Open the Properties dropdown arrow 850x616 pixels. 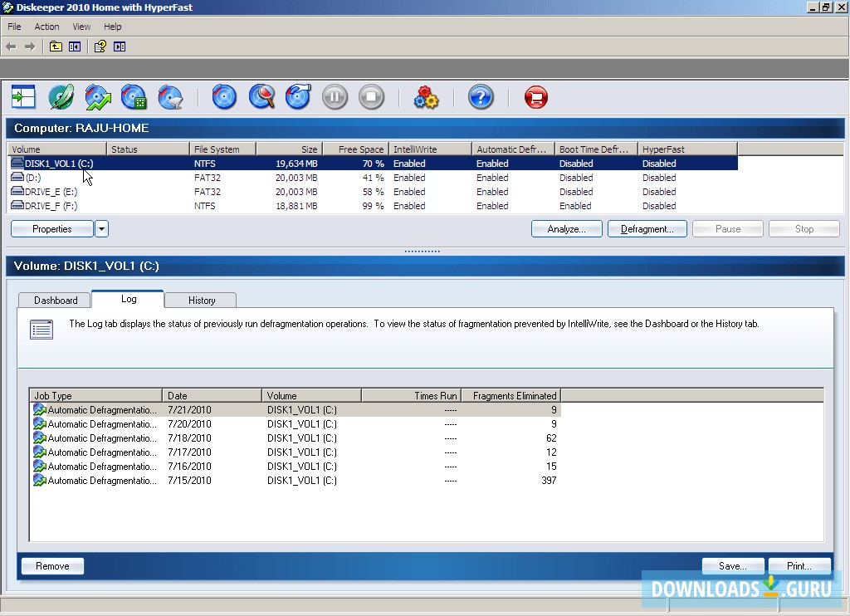click(x=101, y=228)
